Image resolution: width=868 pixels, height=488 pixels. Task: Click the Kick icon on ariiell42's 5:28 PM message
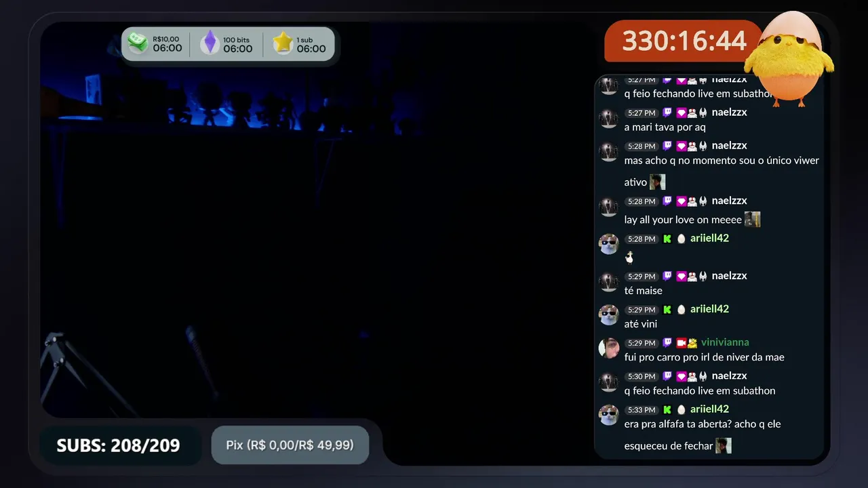[667, 239]
